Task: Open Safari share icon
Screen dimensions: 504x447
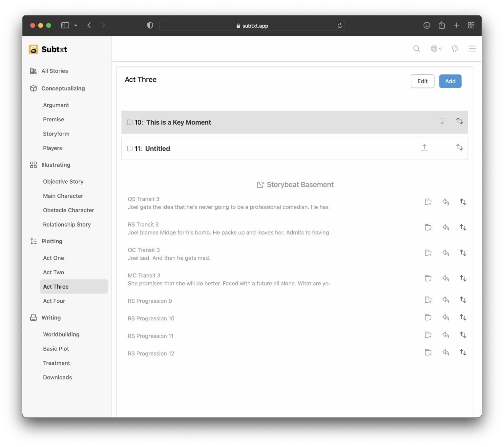Action: (x=442, y=25)
